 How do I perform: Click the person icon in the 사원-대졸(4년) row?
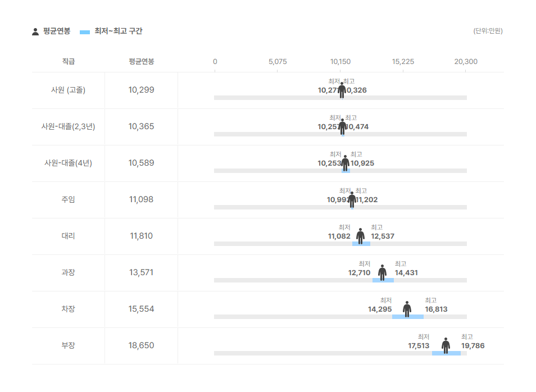[x=346, y=163]
